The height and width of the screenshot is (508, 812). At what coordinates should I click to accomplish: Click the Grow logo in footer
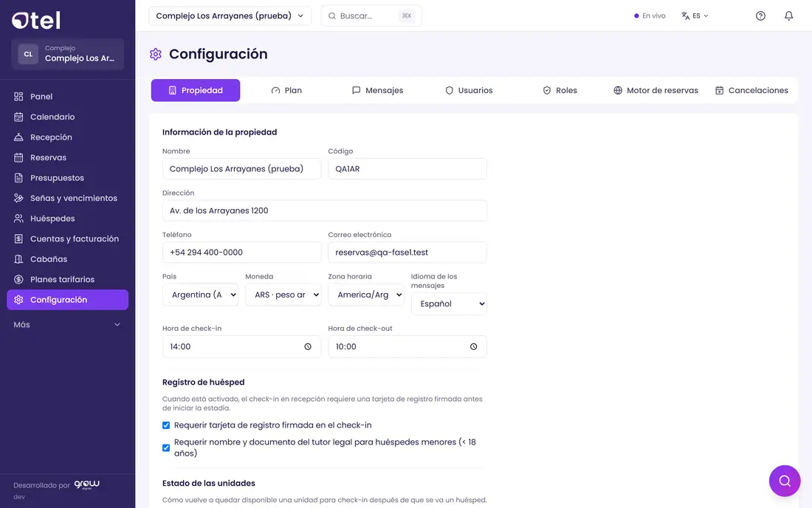coord(87,484)
